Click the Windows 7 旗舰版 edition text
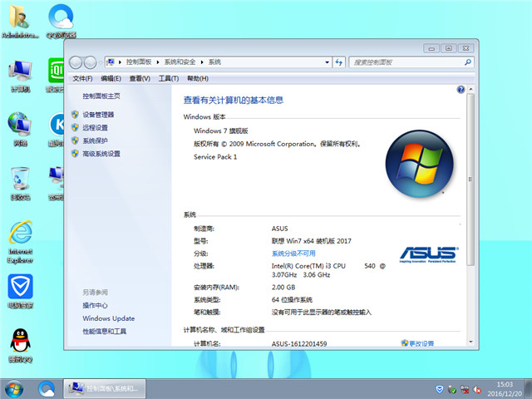 coord(221,131)
